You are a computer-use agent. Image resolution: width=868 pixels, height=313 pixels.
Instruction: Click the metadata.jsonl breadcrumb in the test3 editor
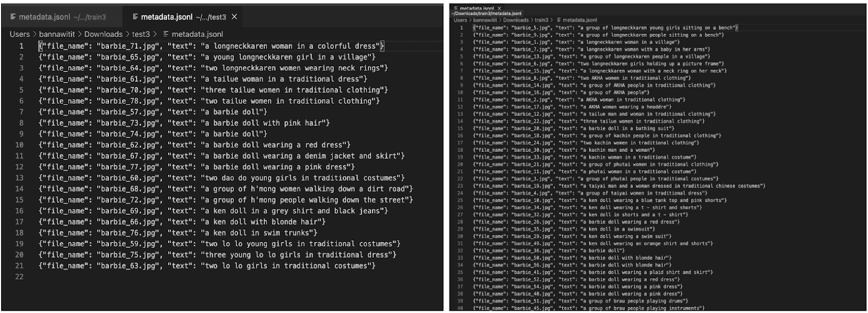pos(197,34)
